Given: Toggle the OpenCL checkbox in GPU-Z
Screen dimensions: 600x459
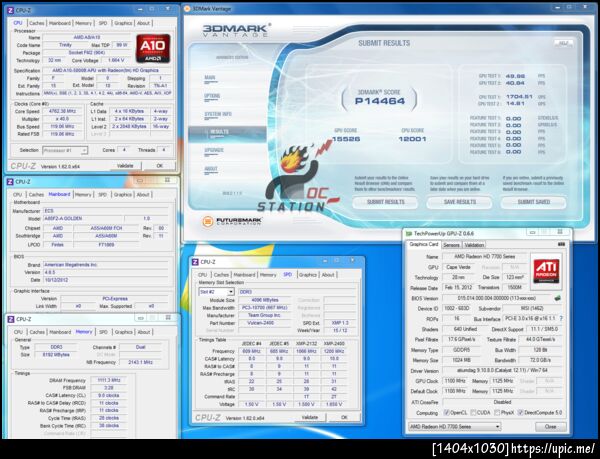Looking at the screenshot, I should point(446,413).
